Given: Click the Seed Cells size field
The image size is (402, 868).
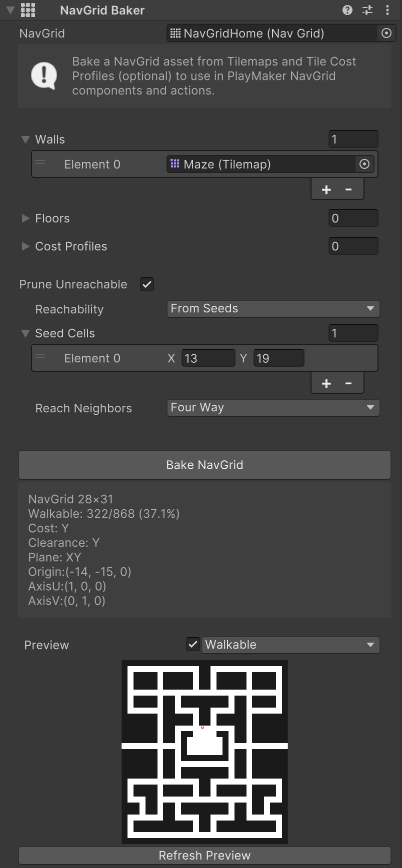Looking at the screenshot, I should click(353, 333).
